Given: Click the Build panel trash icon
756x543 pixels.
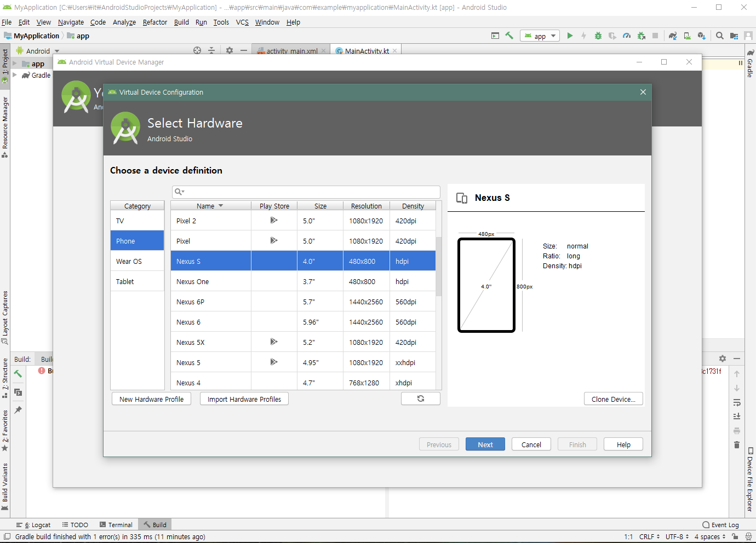Looking at the screenshot, I should pyautogui.click(x=737, y=444).
